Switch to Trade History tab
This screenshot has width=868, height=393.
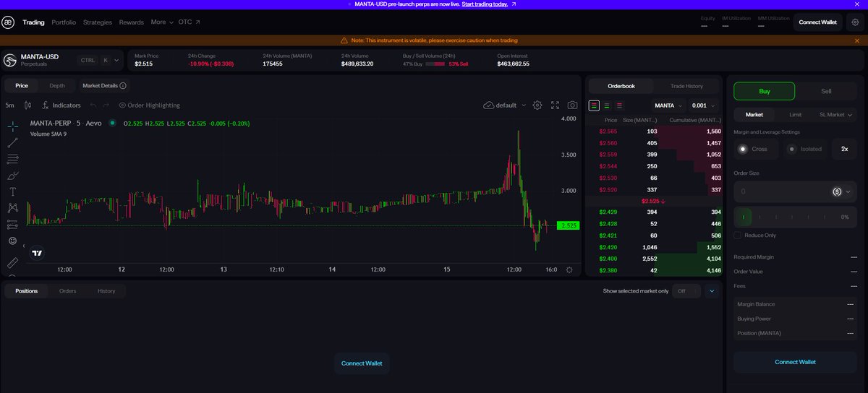686,86
